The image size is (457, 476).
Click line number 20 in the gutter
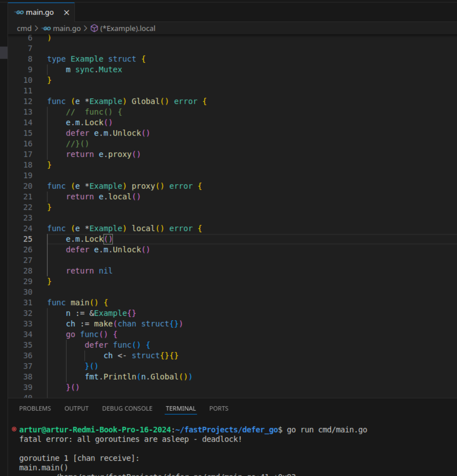pos(28,186)
